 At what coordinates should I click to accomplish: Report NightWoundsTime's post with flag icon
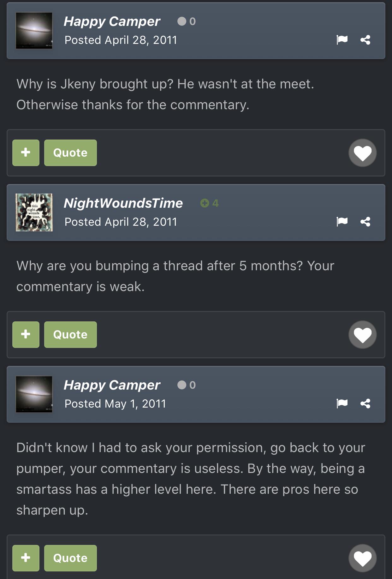tap(342, 222)
